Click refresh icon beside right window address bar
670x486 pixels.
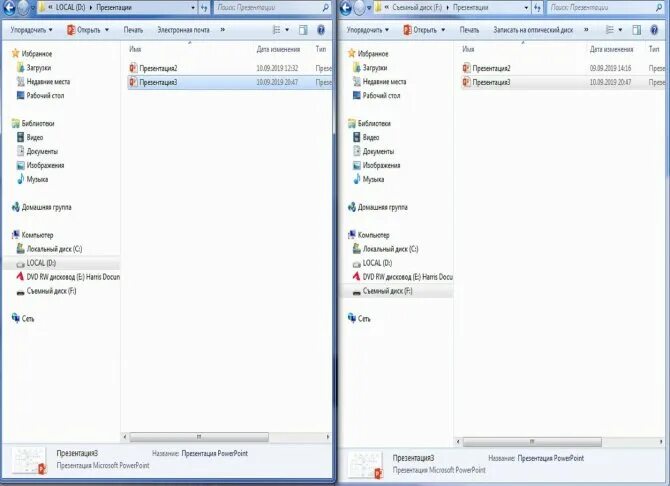click(538, 7)
